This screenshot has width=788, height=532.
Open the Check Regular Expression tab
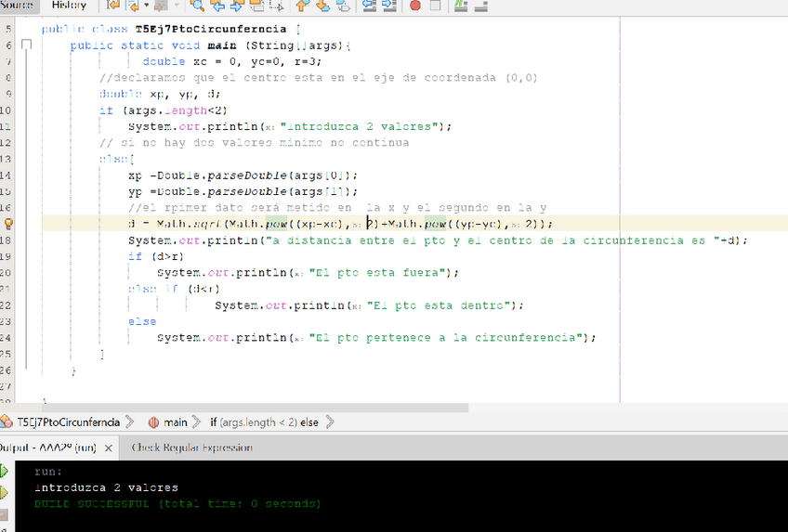click(x=191, y=448)
